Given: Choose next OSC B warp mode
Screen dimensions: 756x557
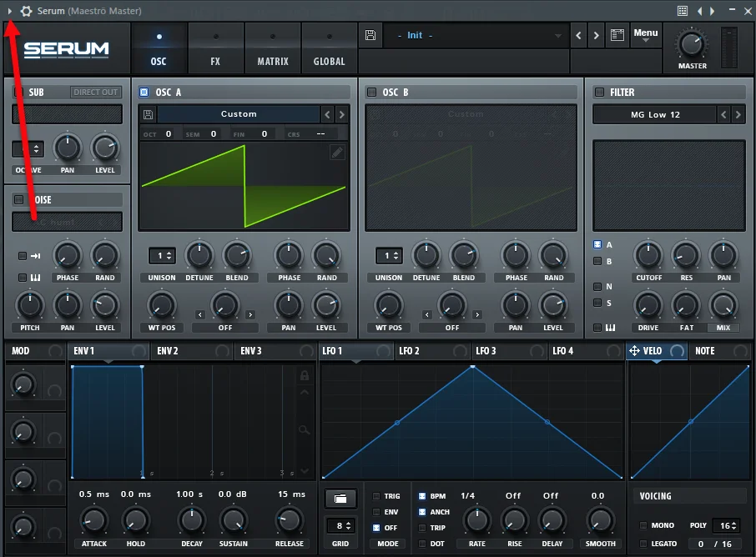Looking at the screenshot, I should point(477,314).
